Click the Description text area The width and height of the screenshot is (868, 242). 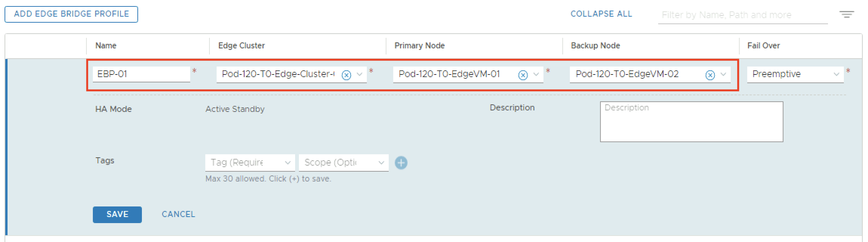click(x=691, y=122)
